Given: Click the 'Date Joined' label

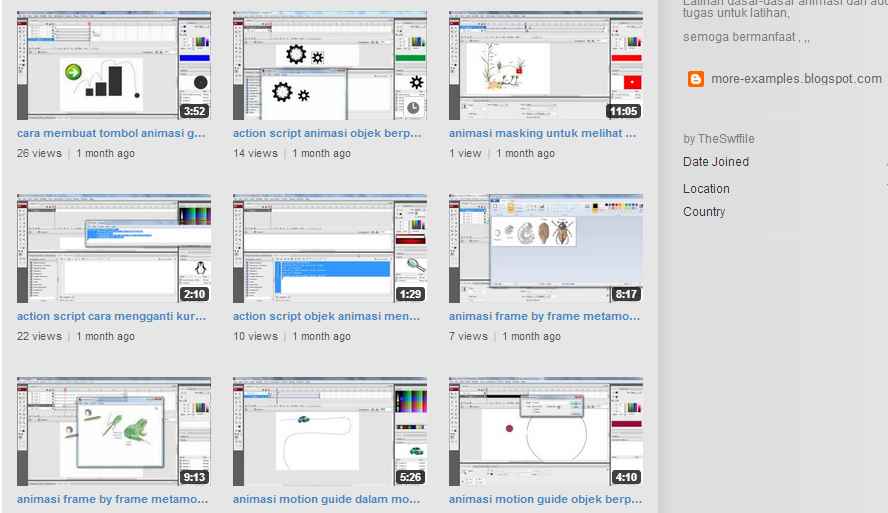Looking at the screenshot, I should coord(716,161).
